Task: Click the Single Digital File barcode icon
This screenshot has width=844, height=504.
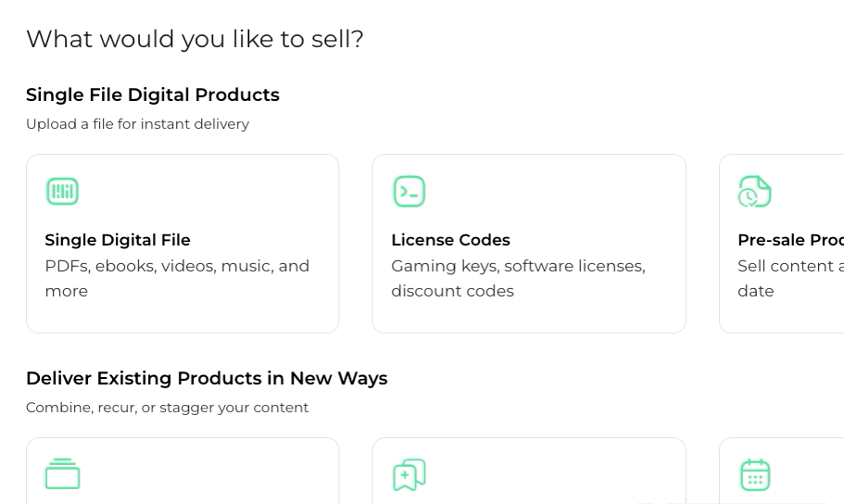Action: 62,192
